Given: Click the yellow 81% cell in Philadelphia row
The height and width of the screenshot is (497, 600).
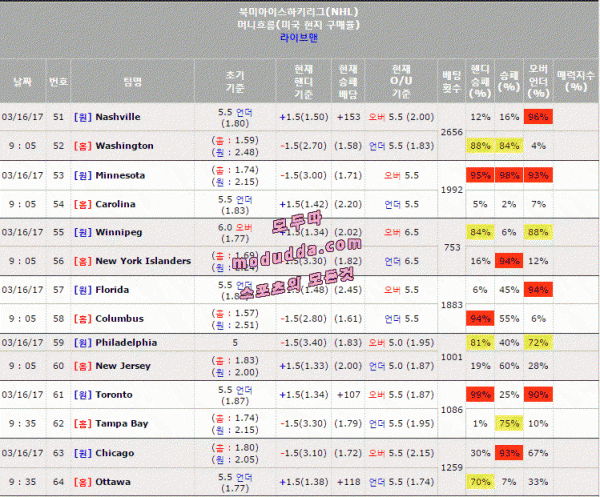Looking at the screenshot, I should click(480, 342).
